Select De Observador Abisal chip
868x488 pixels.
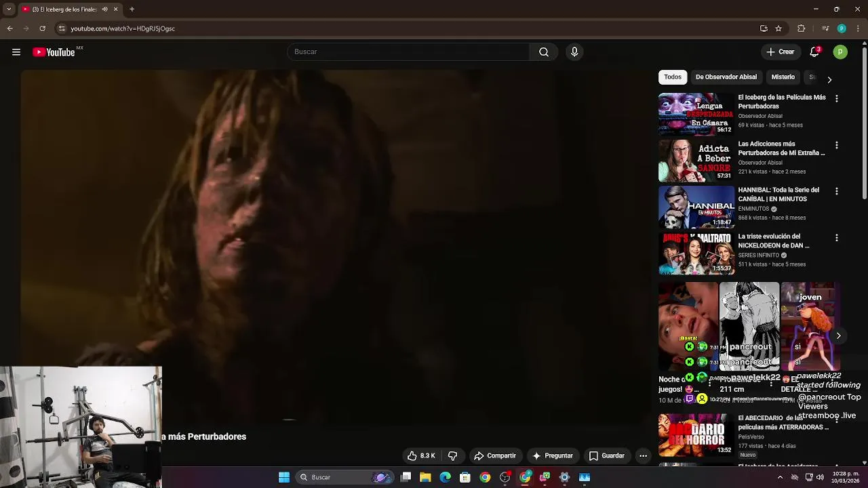click(726, 77)
